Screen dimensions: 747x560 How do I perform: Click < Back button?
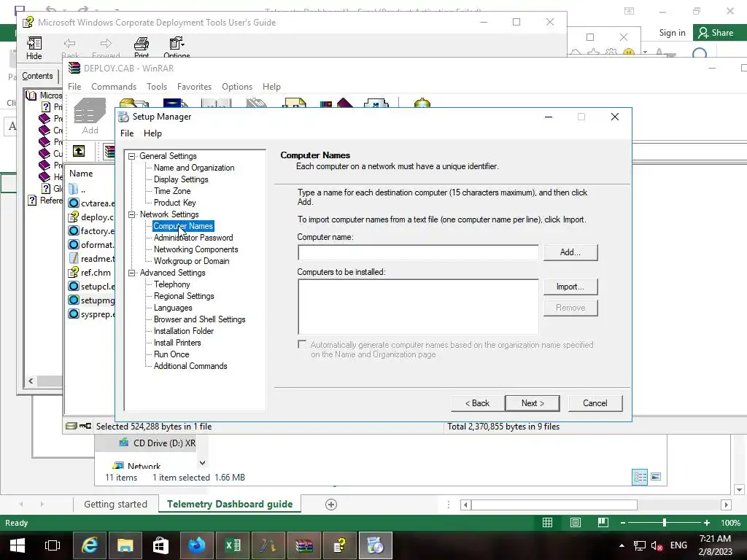477,403
